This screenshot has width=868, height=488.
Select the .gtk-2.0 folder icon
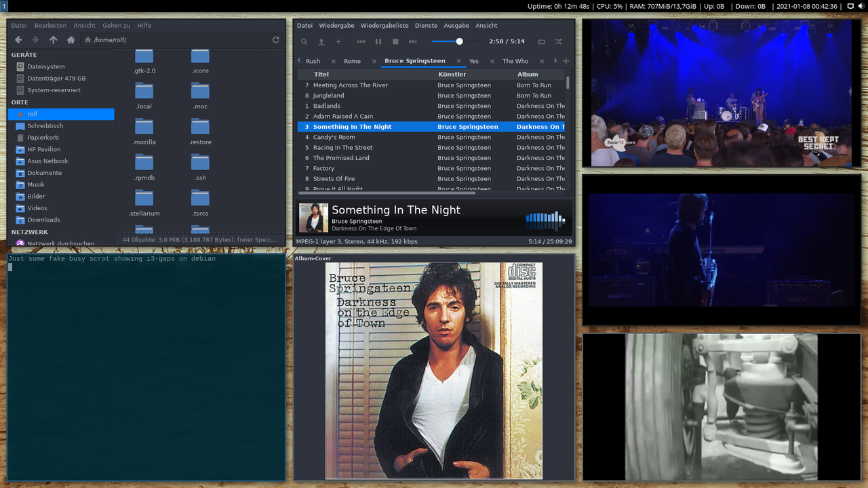click(x=144, y=56)
